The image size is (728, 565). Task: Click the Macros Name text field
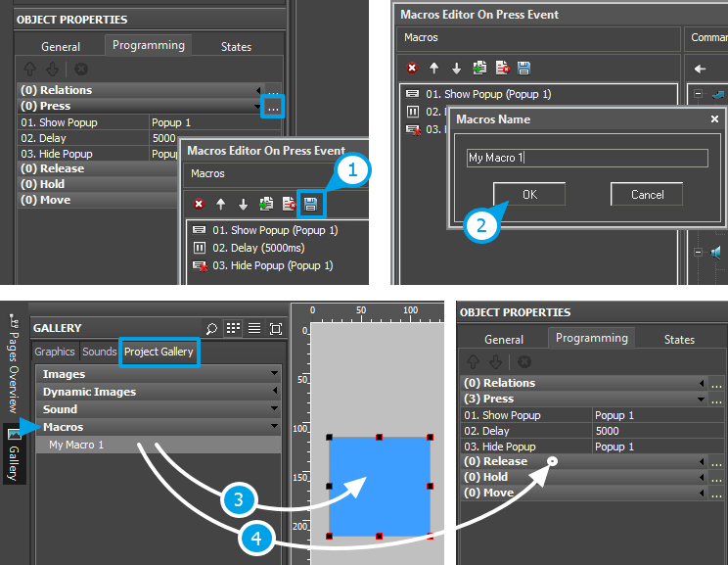tap(586, 158)
